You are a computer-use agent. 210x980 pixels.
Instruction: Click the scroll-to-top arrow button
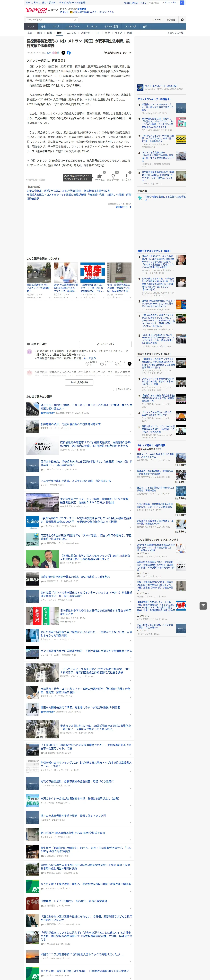tap(203, 606)
